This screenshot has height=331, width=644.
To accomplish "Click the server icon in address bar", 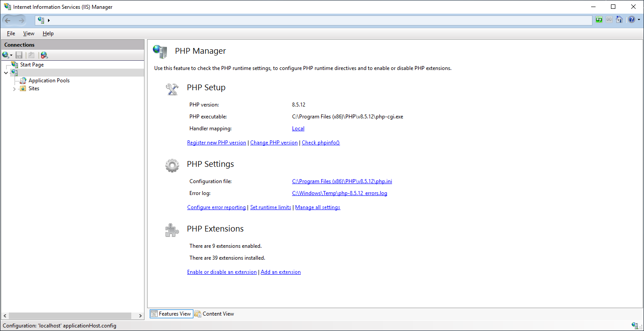I will [41, 20].
